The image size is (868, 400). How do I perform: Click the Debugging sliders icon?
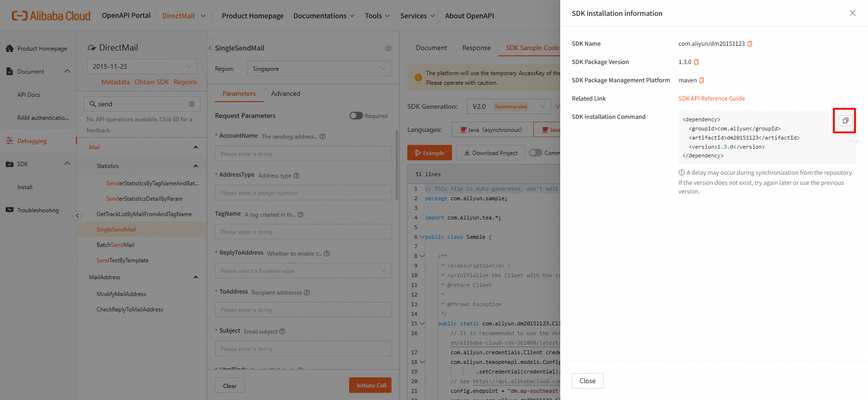tap(10, 141)
